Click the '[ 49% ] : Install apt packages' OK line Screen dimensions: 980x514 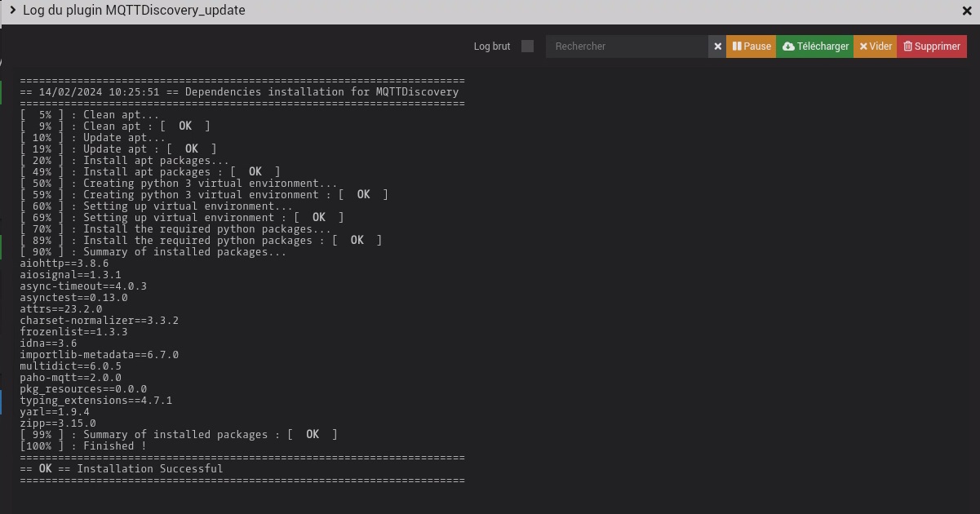pyautogui.click(x=150, y=172)
